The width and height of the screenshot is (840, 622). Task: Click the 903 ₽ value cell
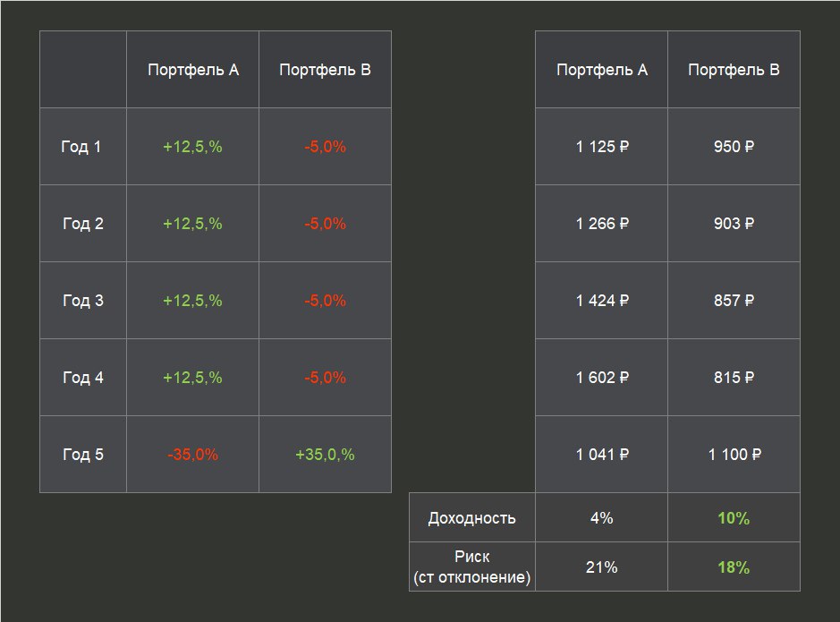(x=734, y=224)
